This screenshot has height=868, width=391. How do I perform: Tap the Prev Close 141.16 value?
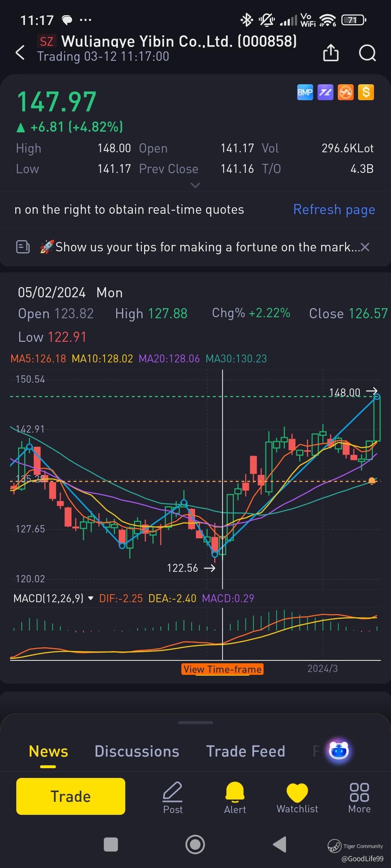pos(237,169)
